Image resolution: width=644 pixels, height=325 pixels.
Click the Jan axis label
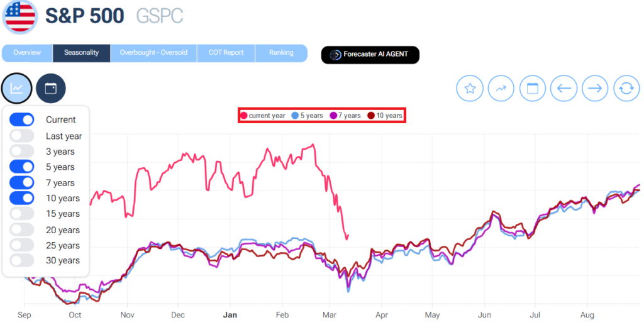[230, 315]
